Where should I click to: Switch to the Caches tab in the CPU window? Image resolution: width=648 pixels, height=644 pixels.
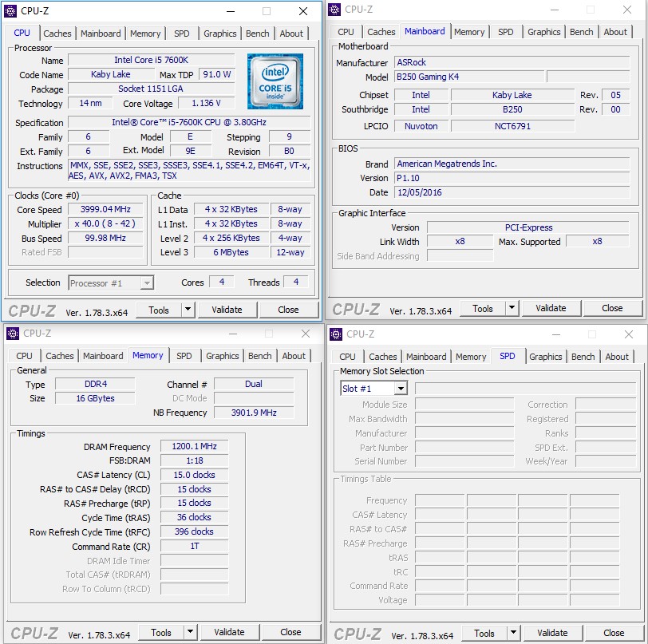coord(57,34)
